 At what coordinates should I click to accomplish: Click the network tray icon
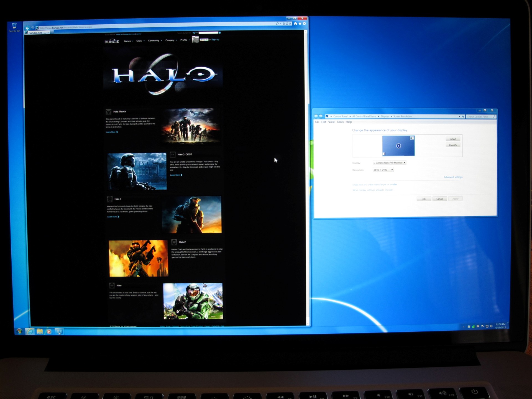coord(487,326)
